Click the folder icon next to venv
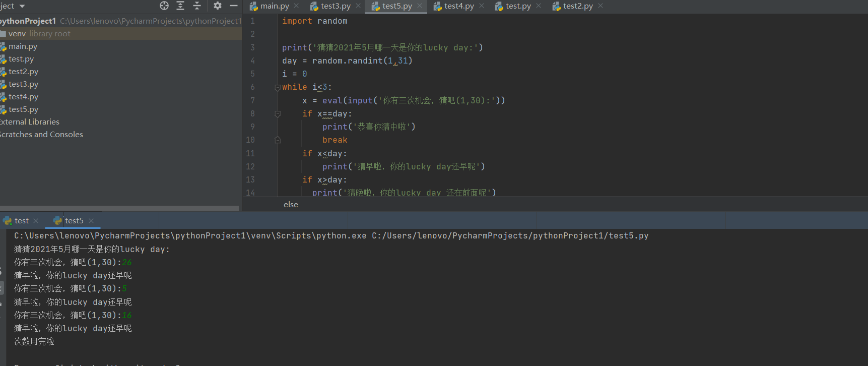The width and height of the screenshot is (868, 366). (3, 34)
